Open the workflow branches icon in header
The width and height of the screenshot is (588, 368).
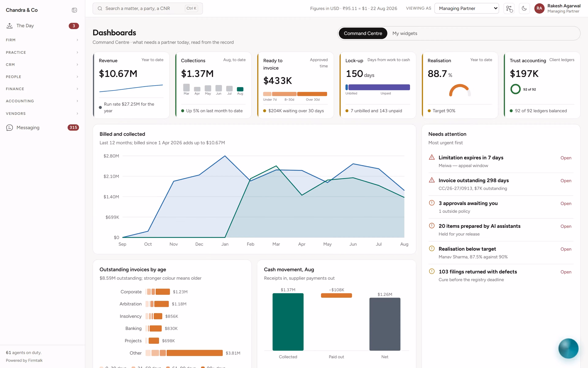509,9
